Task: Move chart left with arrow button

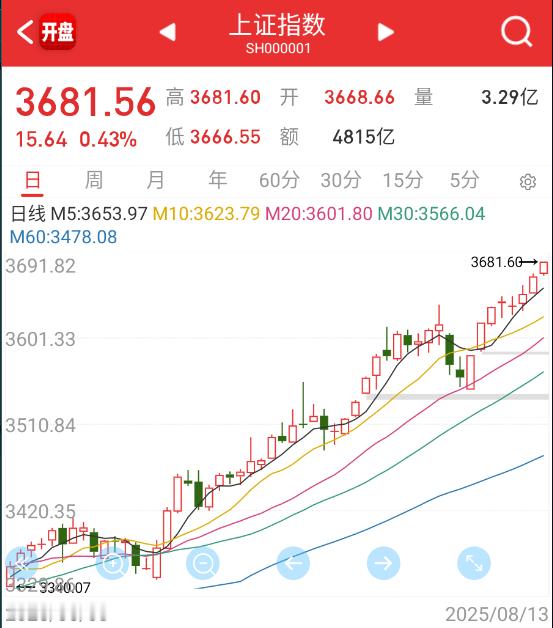Action: 293,563
